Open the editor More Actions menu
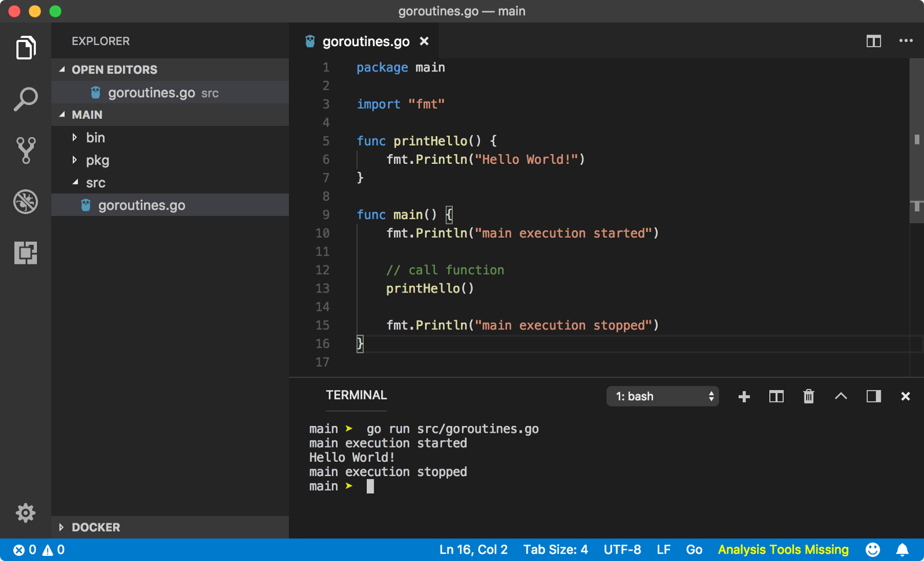This screenshot has height=561, width=924. click(x=906, y=41)
